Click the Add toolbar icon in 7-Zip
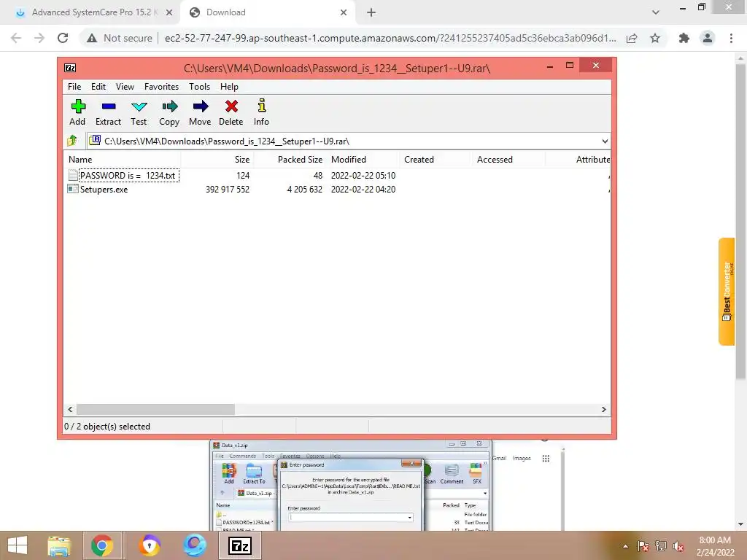 pos(77,112)
